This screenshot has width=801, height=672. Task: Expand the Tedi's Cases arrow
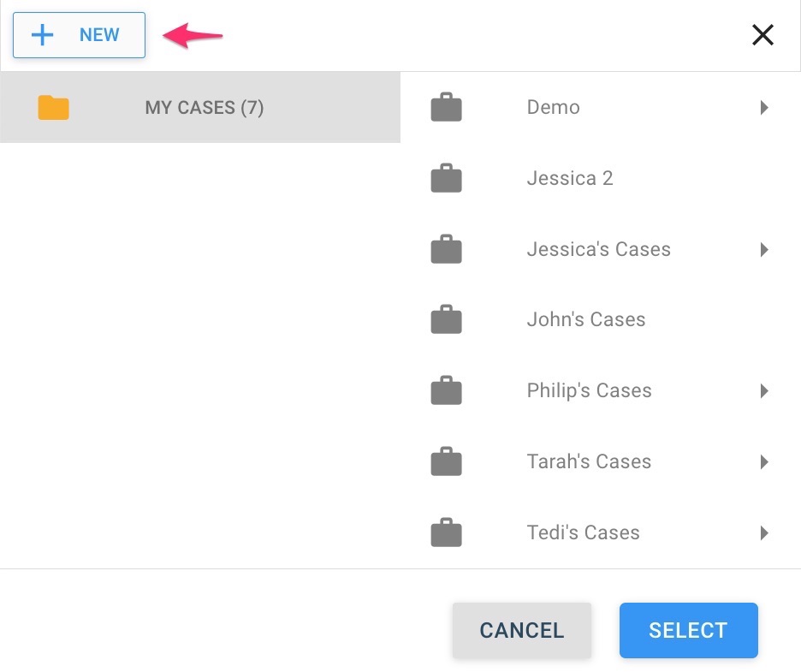click(x=764, y=533)
